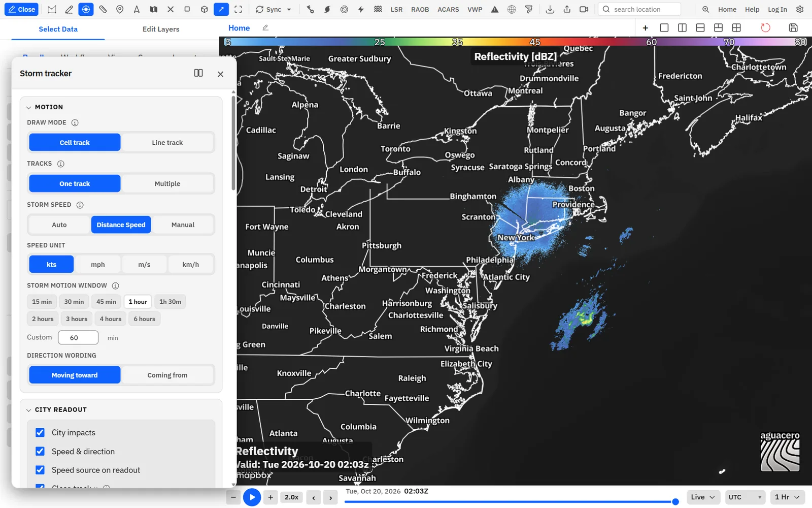Screen dimensions: 812x508
Task: Toggle Speed source on readout checkbox
Action: [40, 470]
